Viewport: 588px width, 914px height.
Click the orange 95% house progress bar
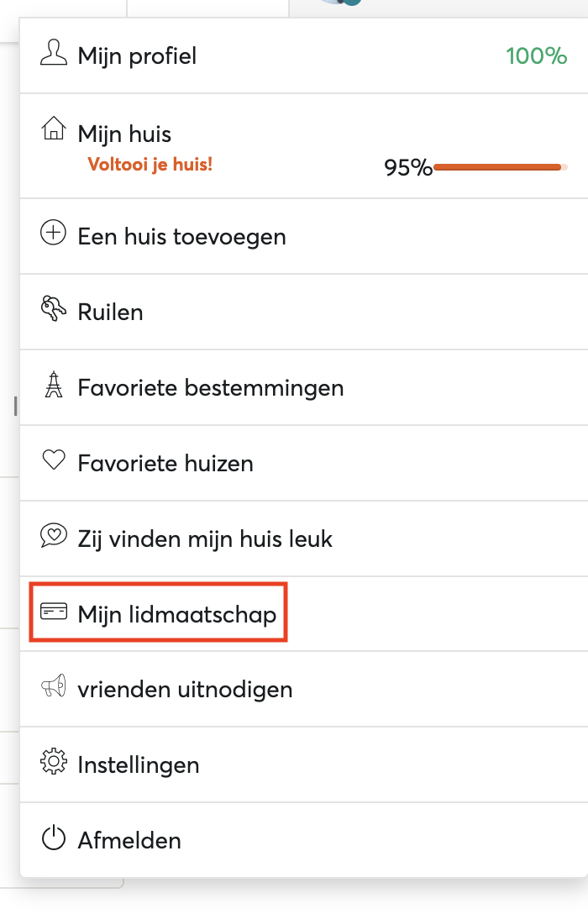pyautogui.click(x=501, y=167)
